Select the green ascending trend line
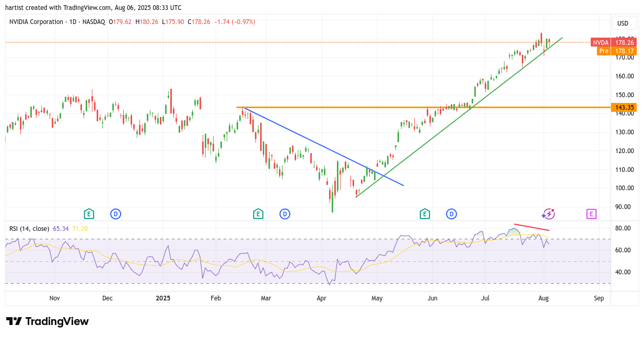644x337 pixels. click(459, 118)
